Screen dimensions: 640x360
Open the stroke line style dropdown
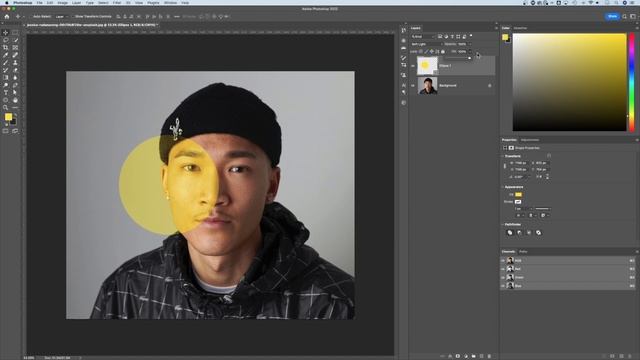(x=543, y=209)
